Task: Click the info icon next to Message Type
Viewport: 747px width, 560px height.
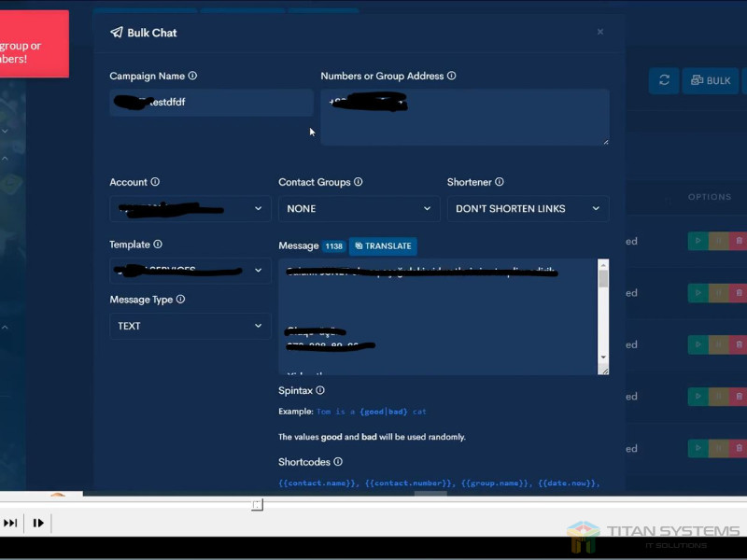Action: tap(180, 300)
